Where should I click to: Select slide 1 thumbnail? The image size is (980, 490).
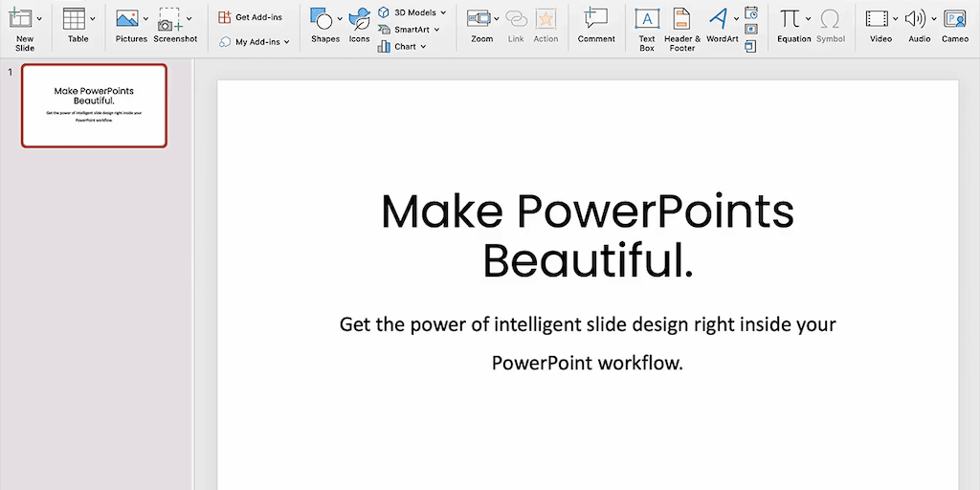pyautogui.click(x=94, y=105)
